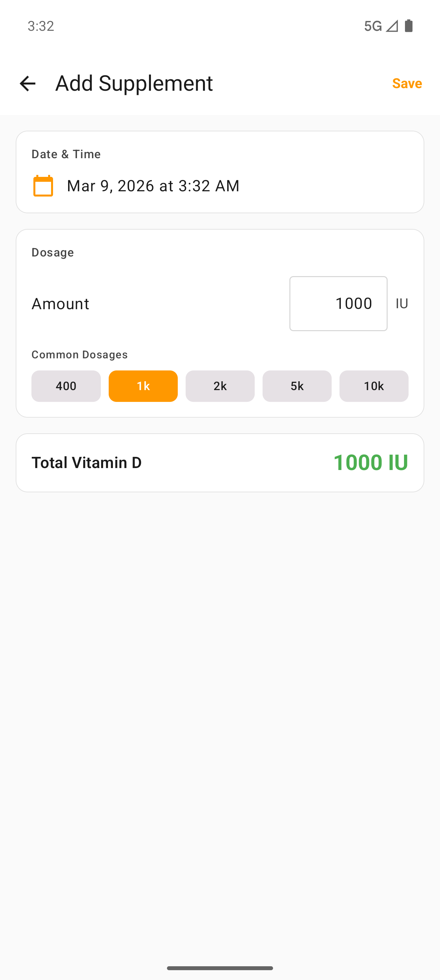Tap the IU unit label beside amount

click(402, 304)
